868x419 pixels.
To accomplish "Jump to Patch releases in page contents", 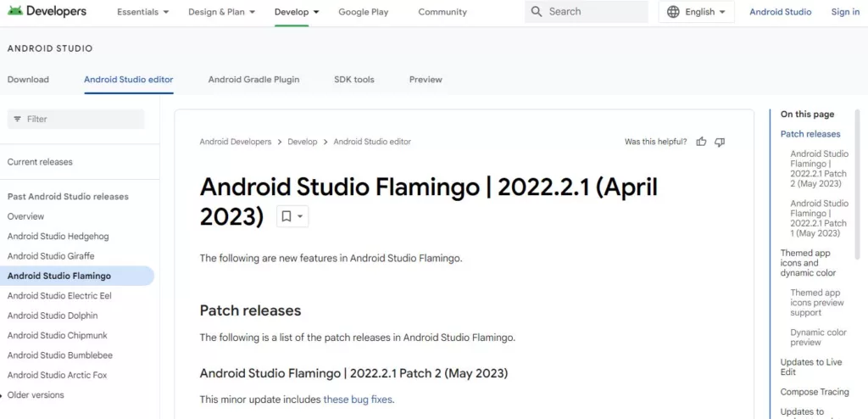I will tap(810, 134).
